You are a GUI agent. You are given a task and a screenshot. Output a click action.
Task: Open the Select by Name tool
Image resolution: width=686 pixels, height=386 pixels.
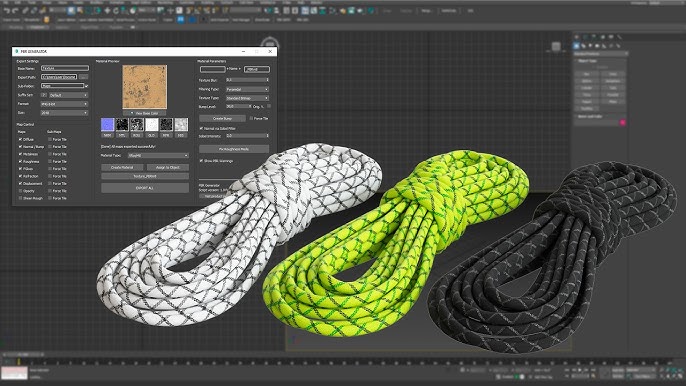point(80,11)
